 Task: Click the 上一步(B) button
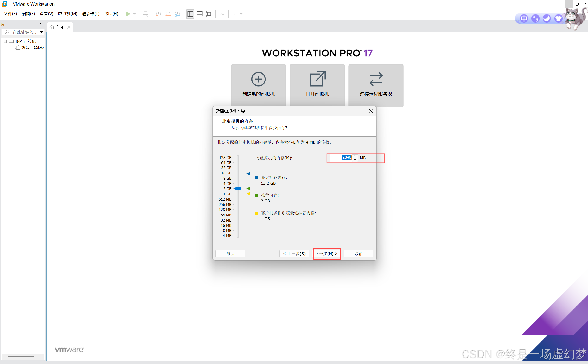(x=294, y=254)
